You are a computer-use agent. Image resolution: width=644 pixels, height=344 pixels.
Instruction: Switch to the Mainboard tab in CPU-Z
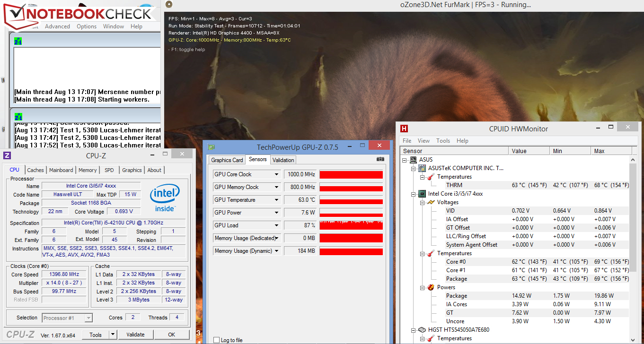pyautogui.click(x=61, y=170)
